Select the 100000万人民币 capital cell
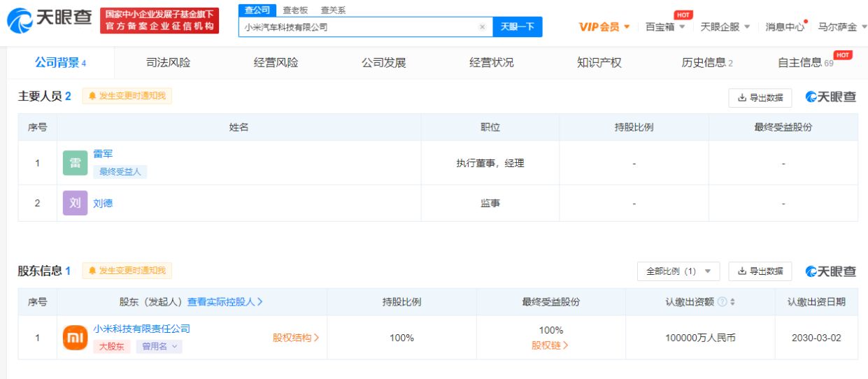Image resolution: width=868 pixels, height=379 pixels. coord(700,338)
